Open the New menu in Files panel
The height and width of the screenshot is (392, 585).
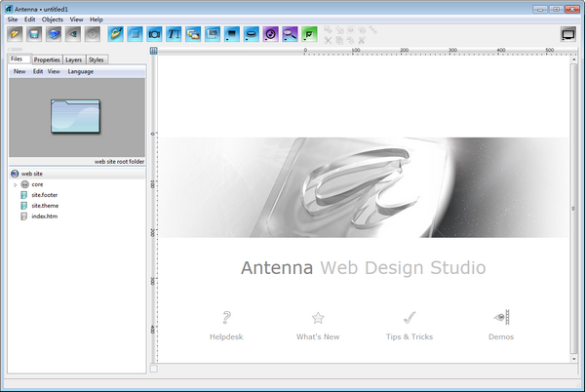pos(19,71)
